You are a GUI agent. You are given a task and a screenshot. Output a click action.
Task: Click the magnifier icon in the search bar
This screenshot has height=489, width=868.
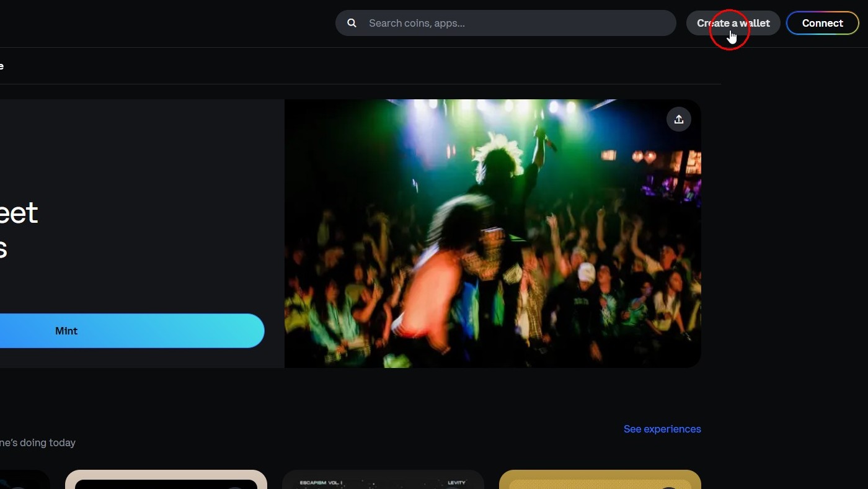click(x=352, y=23)
